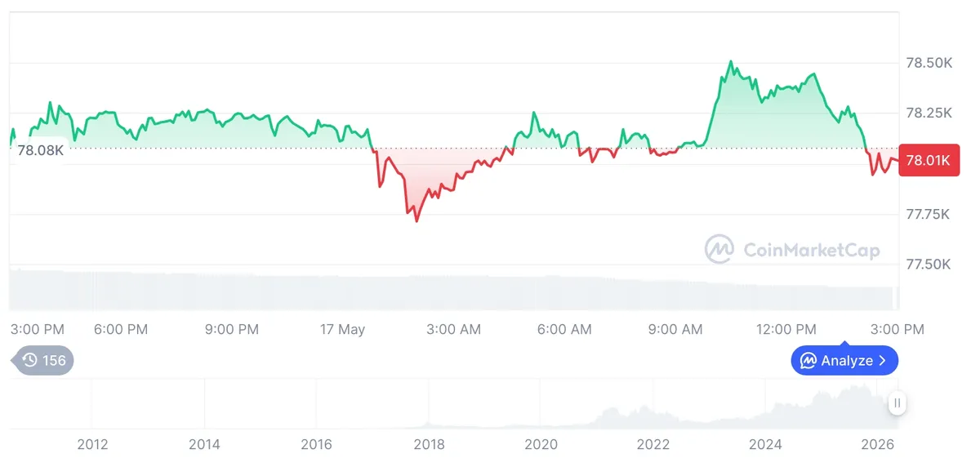
Task: Click the range slider pause handle
Action: pos(898,403)
